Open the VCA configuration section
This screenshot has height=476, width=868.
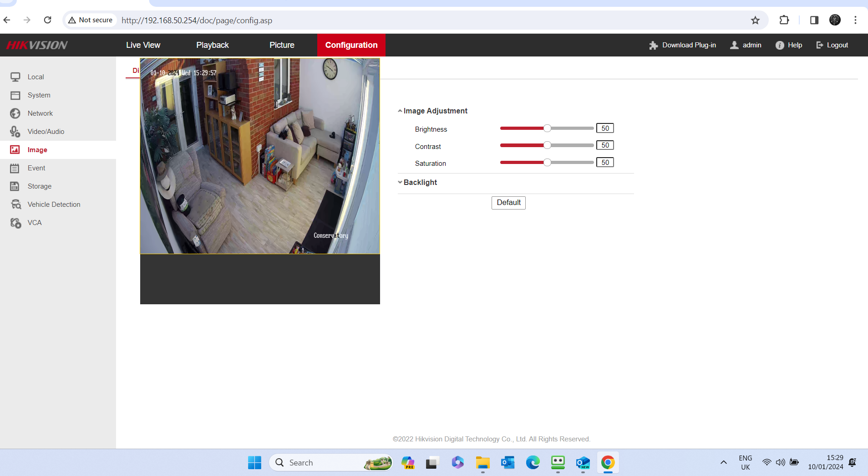[15, 222]
